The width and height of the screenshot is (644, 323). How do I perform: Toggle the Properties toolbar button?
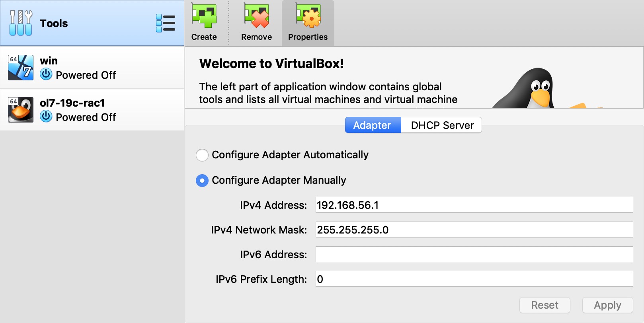pyautogui.click(x=308, y=23)
